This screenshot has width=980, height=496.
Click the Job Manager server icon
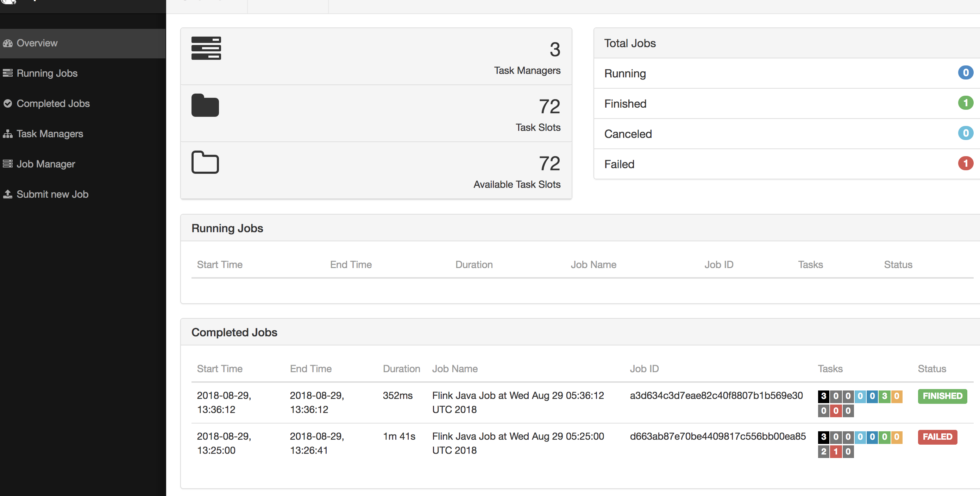8,164
